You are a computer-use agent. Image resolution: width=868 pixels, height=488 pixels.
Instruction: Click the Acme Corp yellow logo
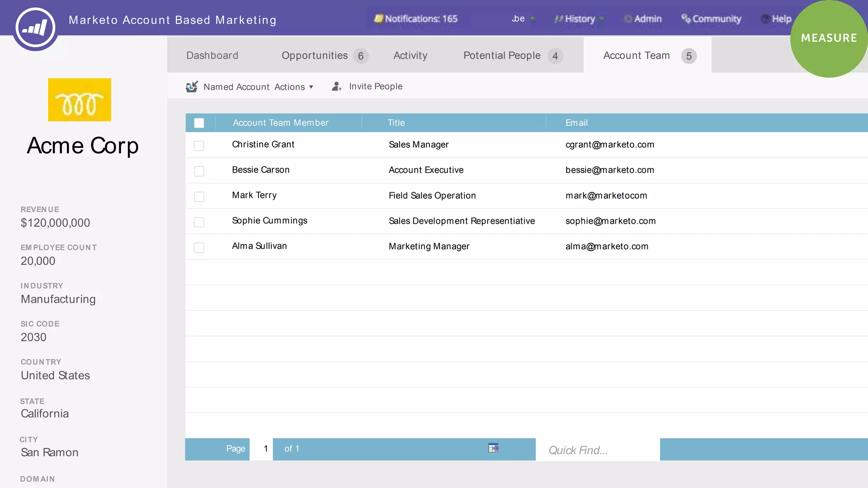(x=80, y=100)
